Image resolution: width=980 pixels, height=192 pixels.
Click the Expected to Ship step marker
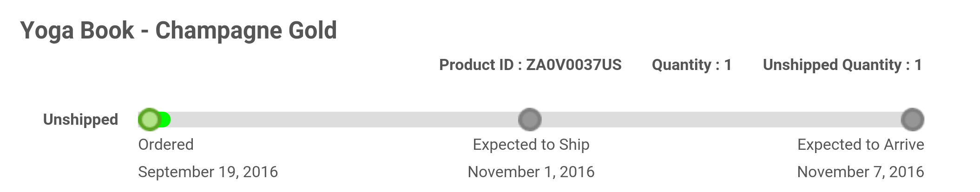pyautogui.click(x=530, y=120)
